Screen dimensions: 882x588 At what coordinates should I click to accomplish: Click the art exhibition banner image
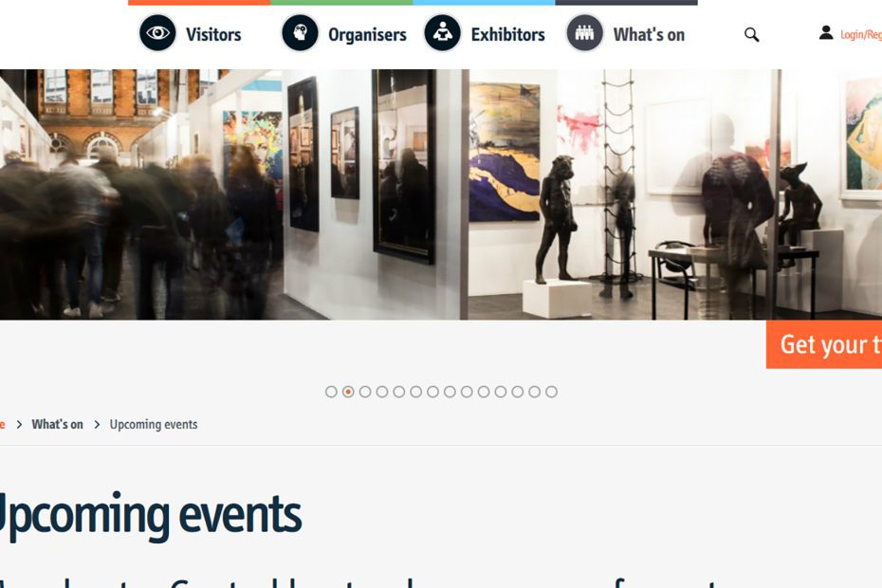pyautogui.click(x=441, y=194)
